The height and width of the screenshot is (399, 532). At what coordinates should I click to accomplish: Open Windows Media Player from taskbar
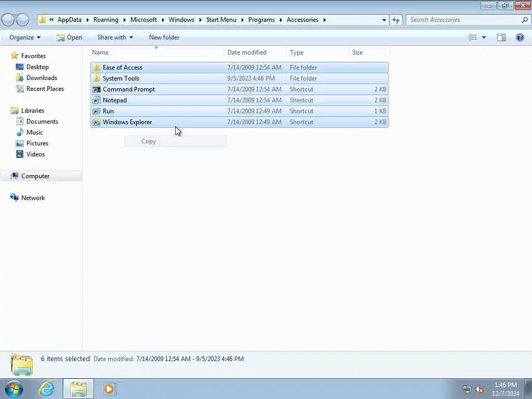click(109, 389)
